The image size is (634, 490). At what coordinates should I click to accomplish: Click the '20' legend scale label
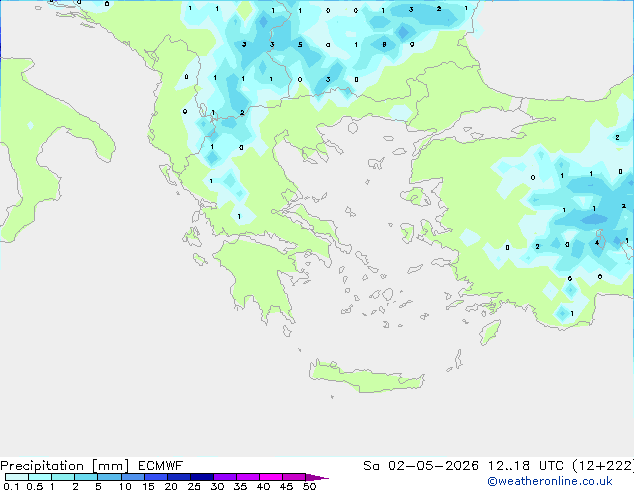click(x=171, y=486)
